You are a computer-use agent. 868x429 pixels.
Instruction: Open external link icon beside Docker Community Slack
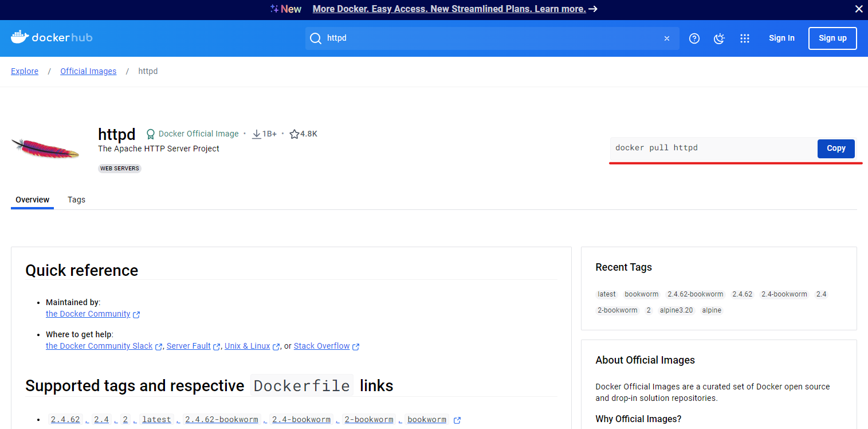tap(159, 346)
